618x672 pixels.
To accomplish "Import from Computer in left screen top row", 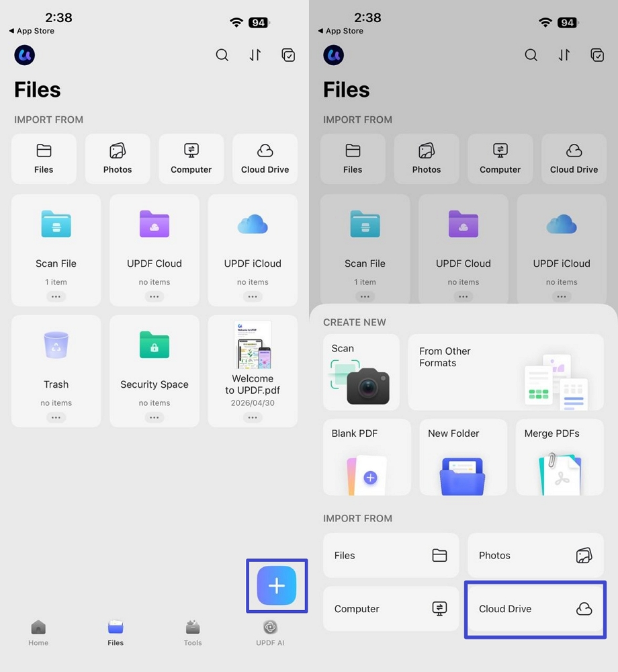I will 191,159.
